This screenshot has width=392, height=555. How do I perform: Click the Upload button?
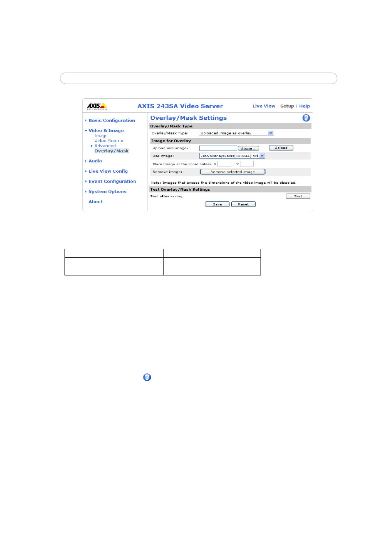[x=281, y=148]
